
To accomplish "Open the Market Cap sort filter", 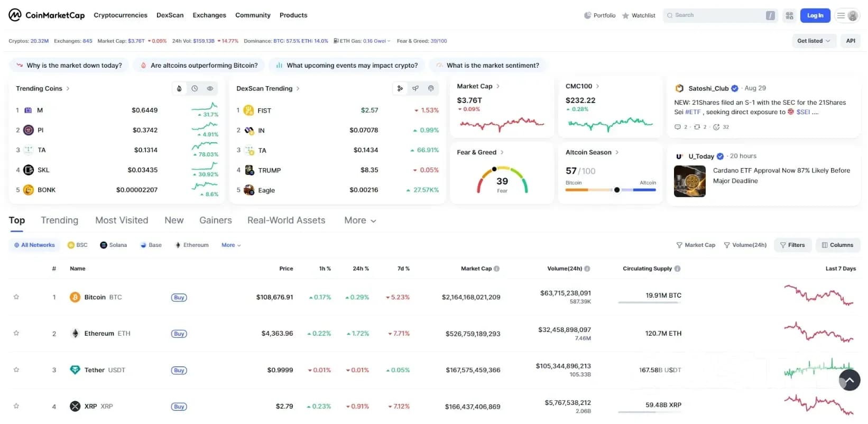I will click(x=696, y=245).
